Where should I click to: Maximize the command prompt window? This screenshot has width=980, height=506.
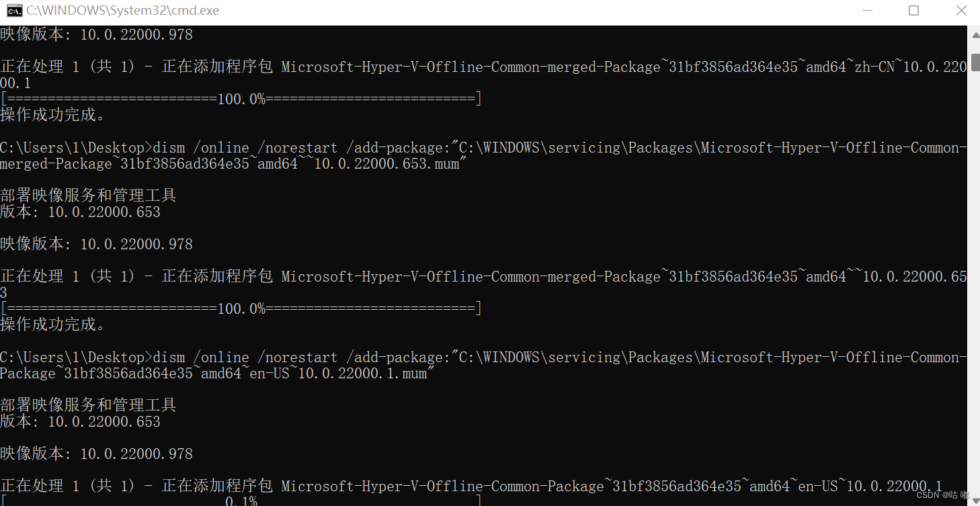tap(913, 11)
